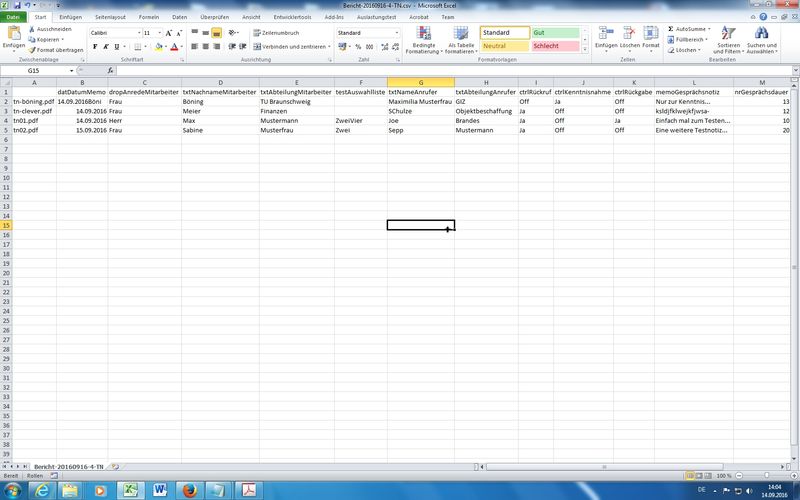Expand the Calibri font name dropdown
This screenshot has width=800, height=500.
[137, 33]
